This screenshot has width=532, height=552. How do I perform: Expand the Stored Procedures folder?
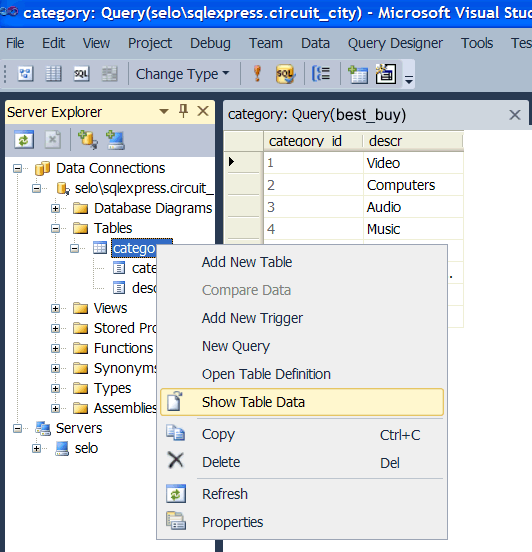pos(55,328)
